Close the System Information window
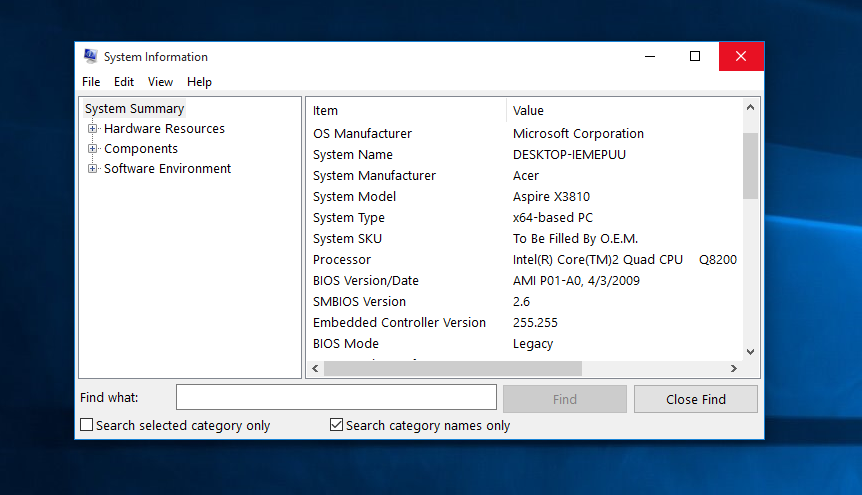This screenshot has height=495, width=862. pyautogui.click(x=741, y=56)
